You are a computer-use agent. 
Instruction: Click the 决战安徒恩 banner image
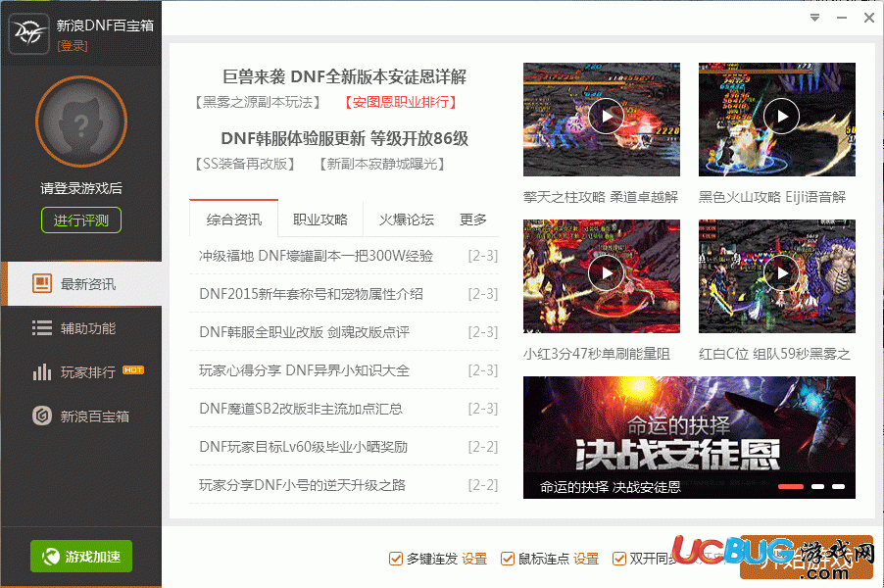coord(689,437)
